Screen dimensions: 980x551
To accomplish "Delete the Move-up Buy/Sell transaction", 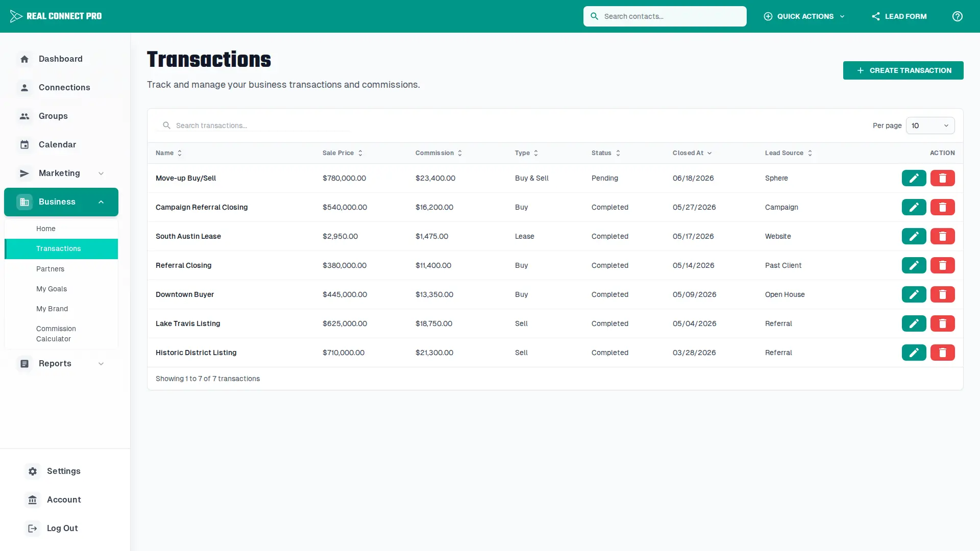I will [x=942, y=178].
